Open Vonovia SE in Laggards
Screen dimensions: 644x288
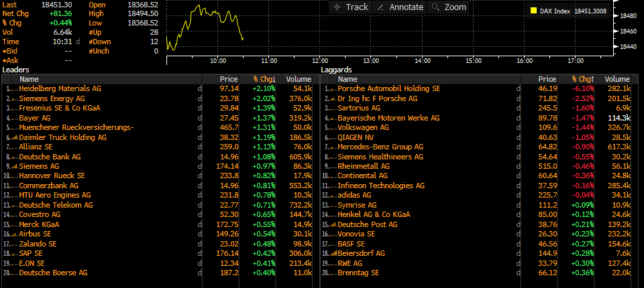tap(356, 234)
